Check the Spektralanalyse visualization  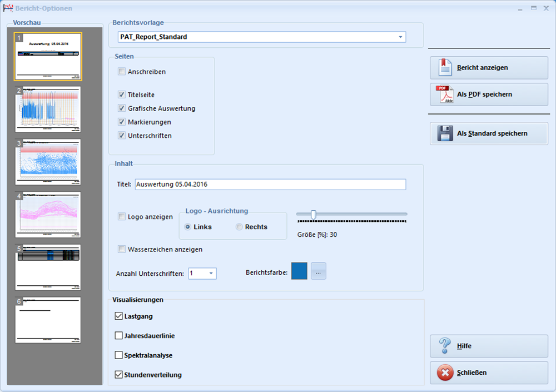tap(119, 355)
